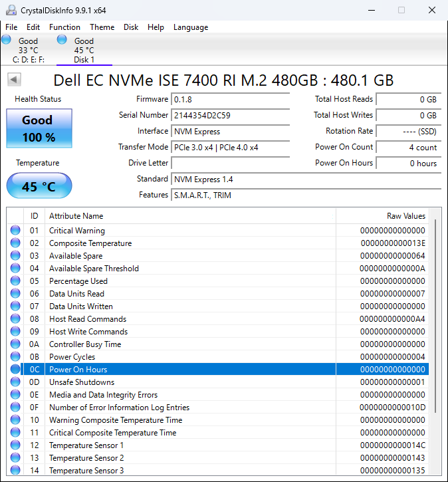Open the Edit menu
This screenshot has width=448, height=482.
coord(33,27)
